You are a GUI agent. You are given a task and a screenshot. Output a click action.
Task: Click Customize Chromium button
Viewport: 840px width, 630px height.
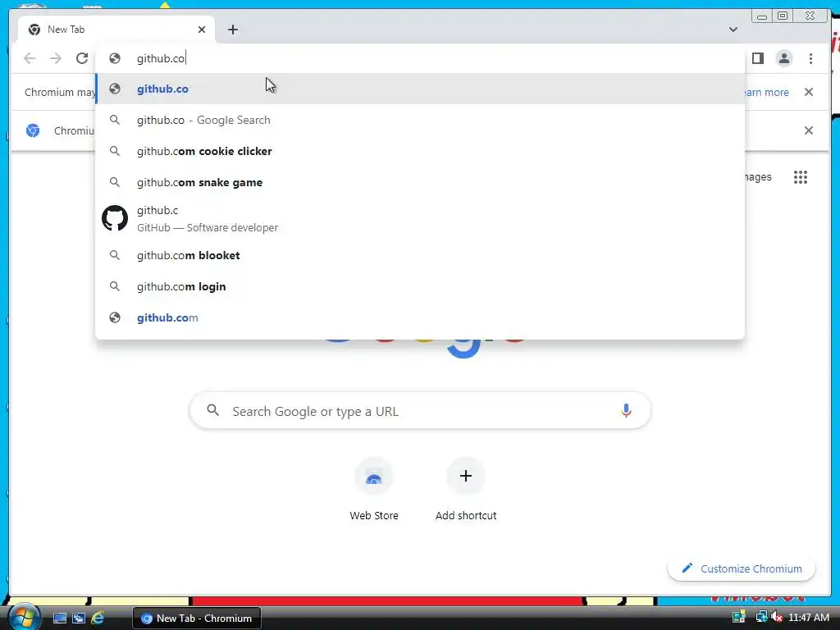(x=742, y=568)
